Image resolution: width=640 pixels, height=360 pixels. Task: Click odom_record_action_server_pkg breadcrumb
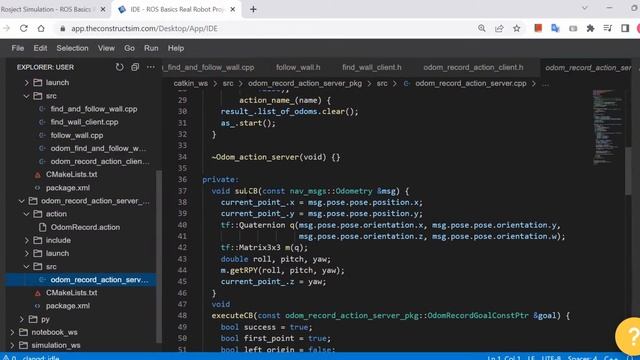[305, 83]
